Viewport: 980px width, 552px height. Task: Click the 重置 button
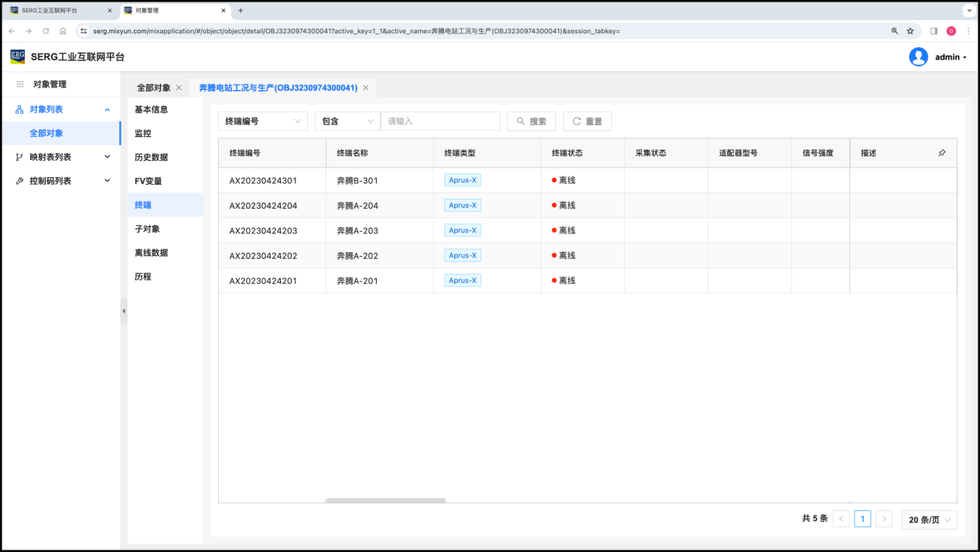pyautogui.click(x=587, y=121)
